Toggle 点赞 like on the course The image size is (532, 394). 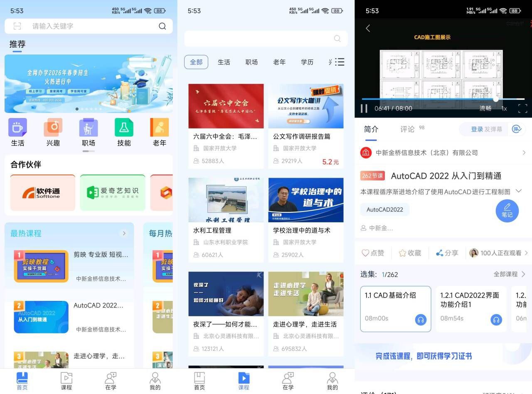tap(373, 253)
